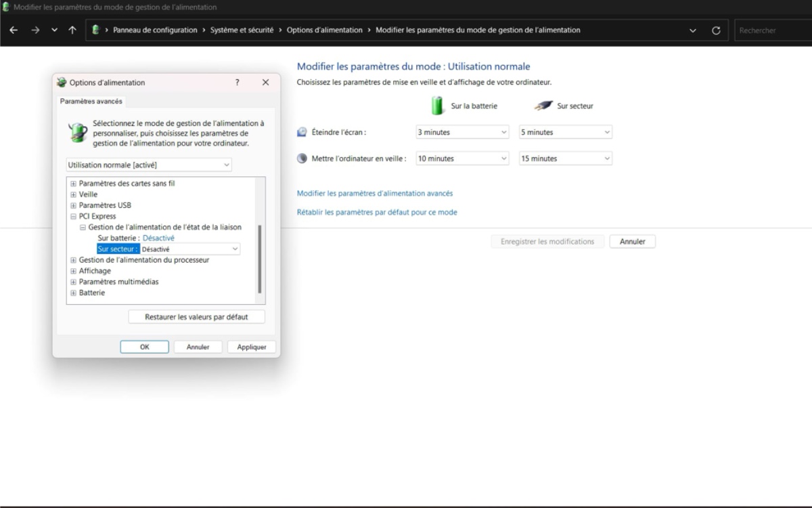
Task: Click the help question mark in dialog
Action: (237, 82)
